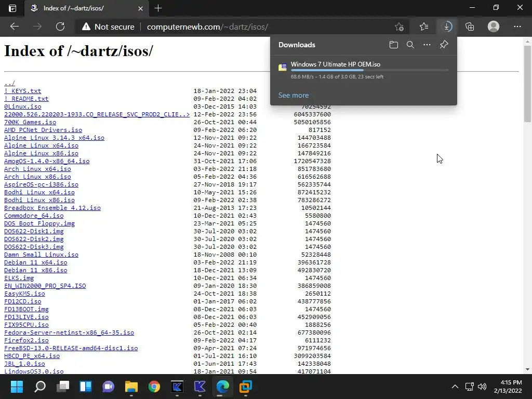
Task: Show hidden system tray icons
Action: coord(455,387)
